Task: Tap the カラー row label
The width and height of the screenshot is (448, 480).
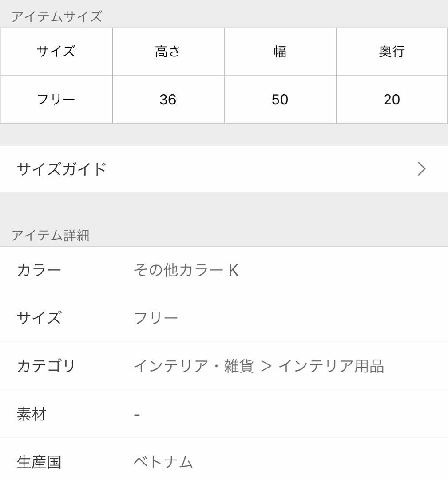Action: 39,270
